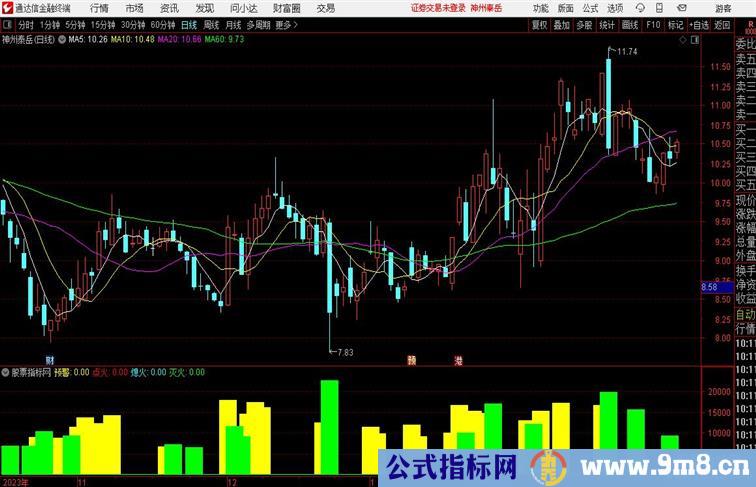Switch chart to 分时 intraday view
The image size is (756, 487).
pos(26,25)
